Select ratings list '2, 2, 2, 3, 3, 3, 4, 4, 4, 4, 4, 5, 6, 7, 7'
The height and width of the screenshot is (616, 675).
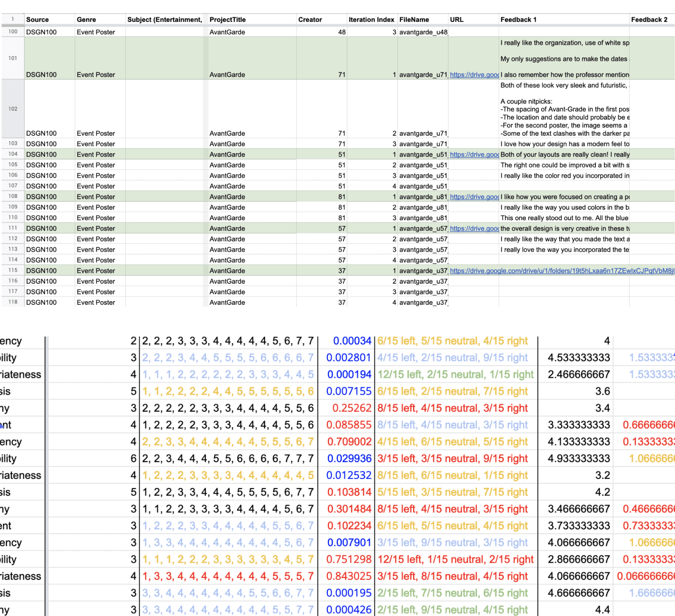[x=228, y=341]
